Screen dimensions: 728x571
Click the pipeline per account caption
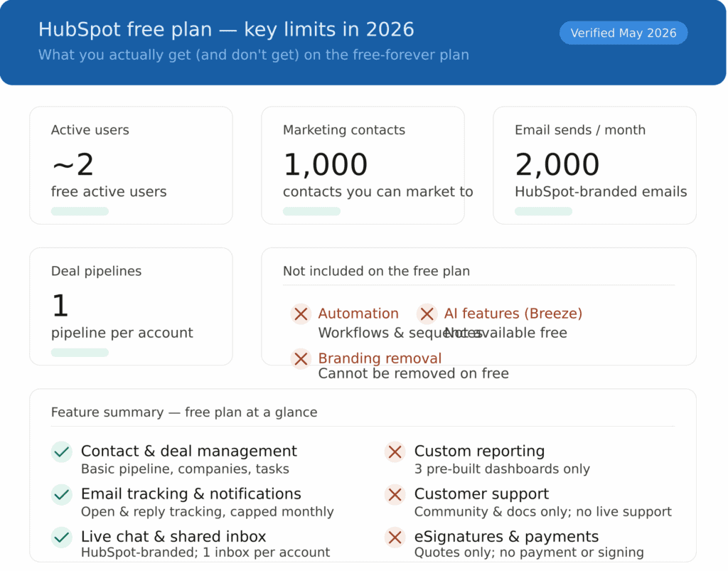click(122, 333)
